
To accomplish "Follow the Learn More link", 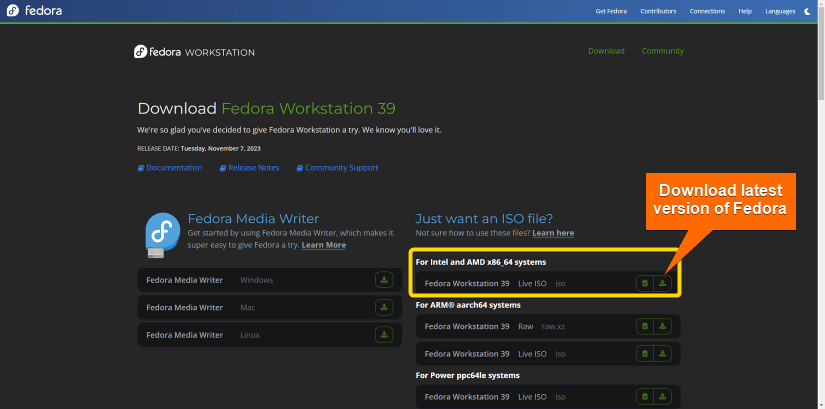I will pos(324,245).
